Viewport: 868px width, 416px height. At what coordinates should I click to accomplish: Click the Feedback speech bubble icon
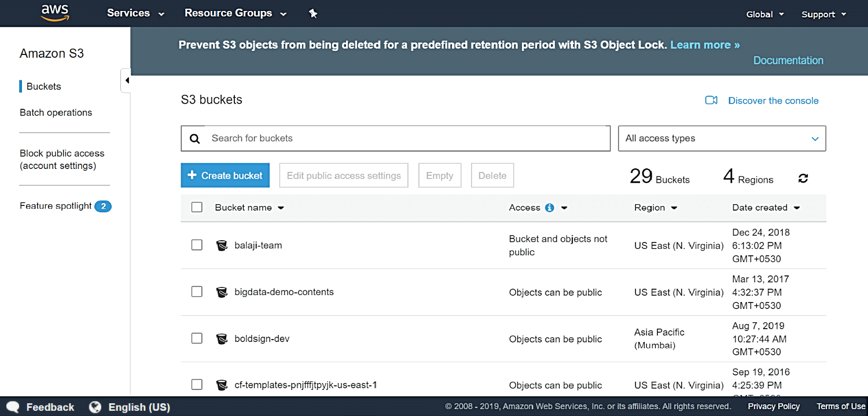click(x=13, y=407)
